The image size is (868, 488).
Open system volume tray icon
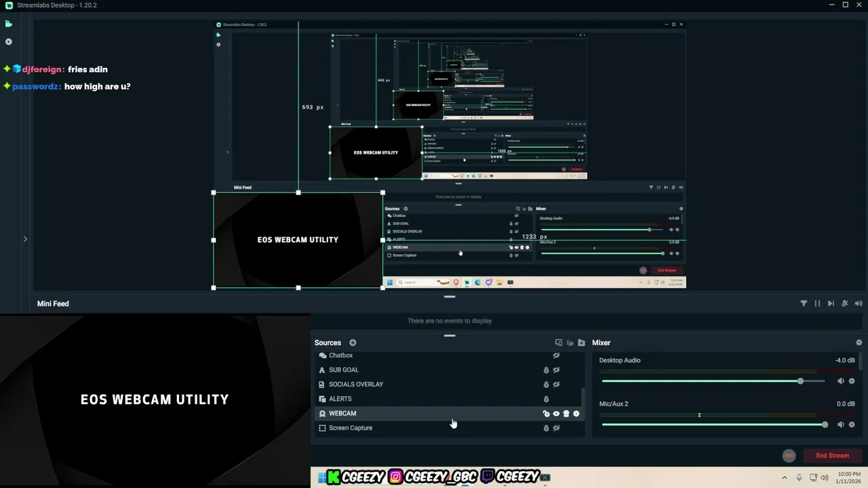pyautogui.click(x=825, y=477)
